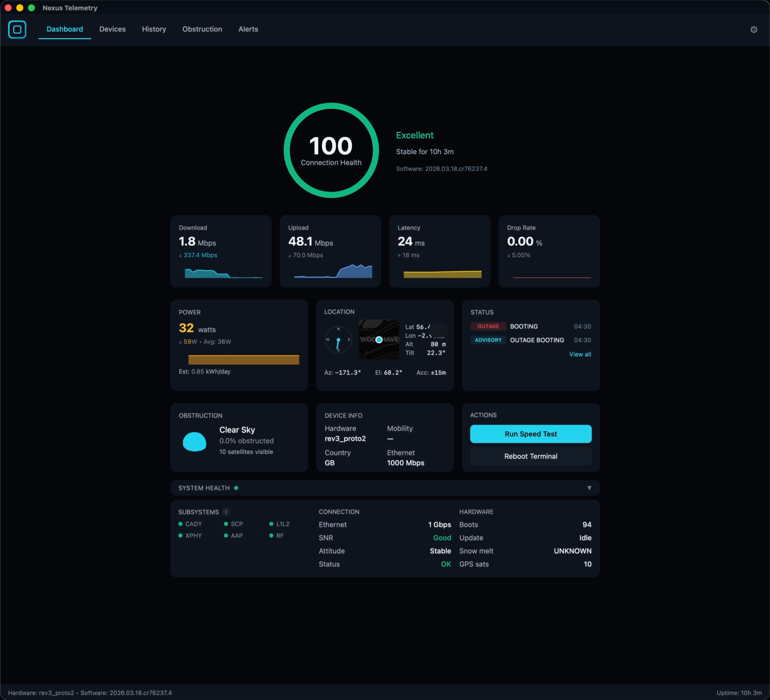The height and width of the screenshot is (700, 770).
Task: Open View all status events
Action: tap(580, 354)
